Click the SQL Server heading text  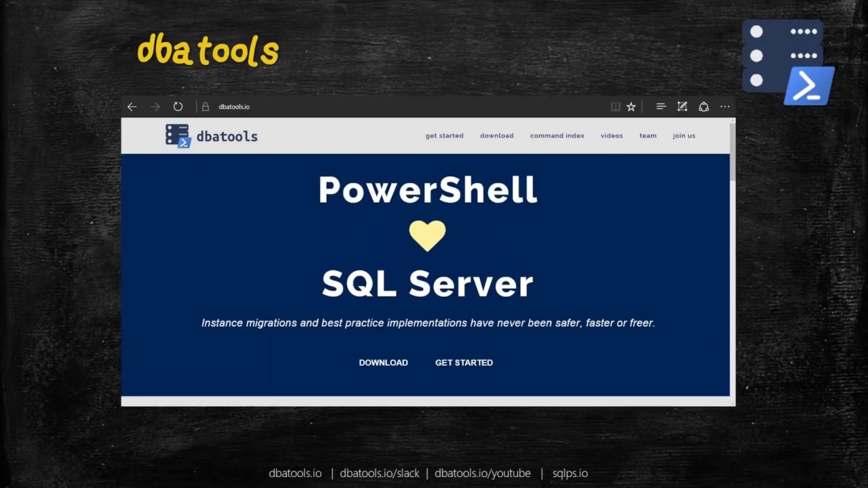tap(427, 283)
